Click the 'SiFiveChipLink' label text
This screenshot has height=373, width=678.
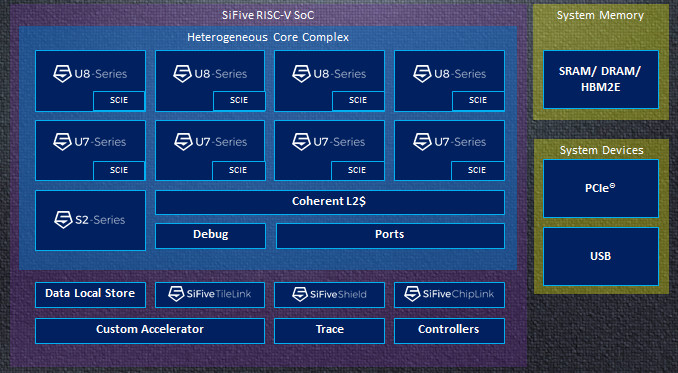[x=458, y=294]
